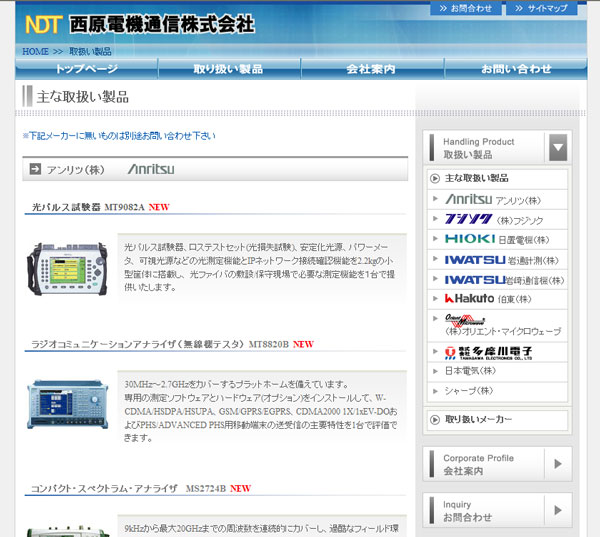Click the triangle bullet beside 多摩川電子 logo

click(435, 351)
